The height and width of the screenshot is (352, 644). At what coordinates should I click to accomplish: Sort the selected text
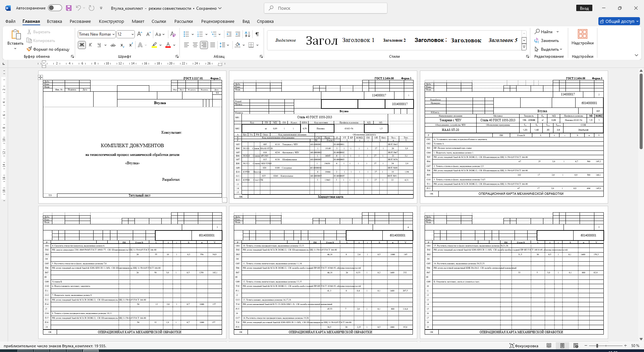point(248,34)
